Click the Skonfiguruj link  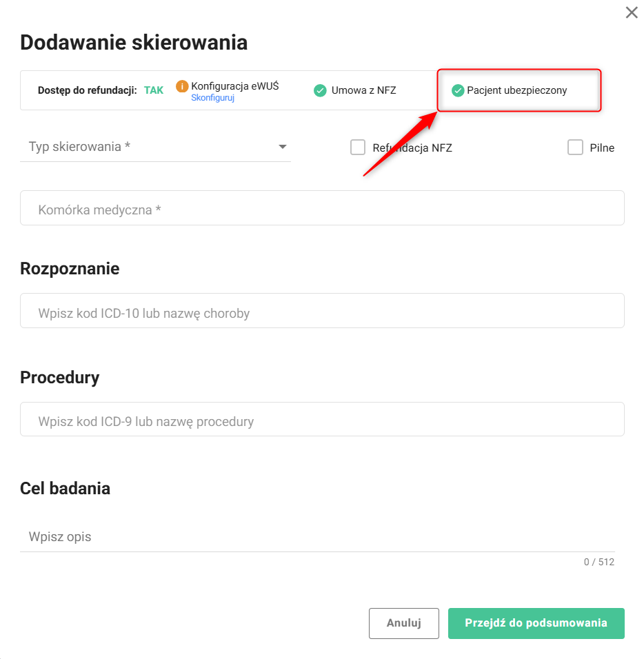(212, 98)
